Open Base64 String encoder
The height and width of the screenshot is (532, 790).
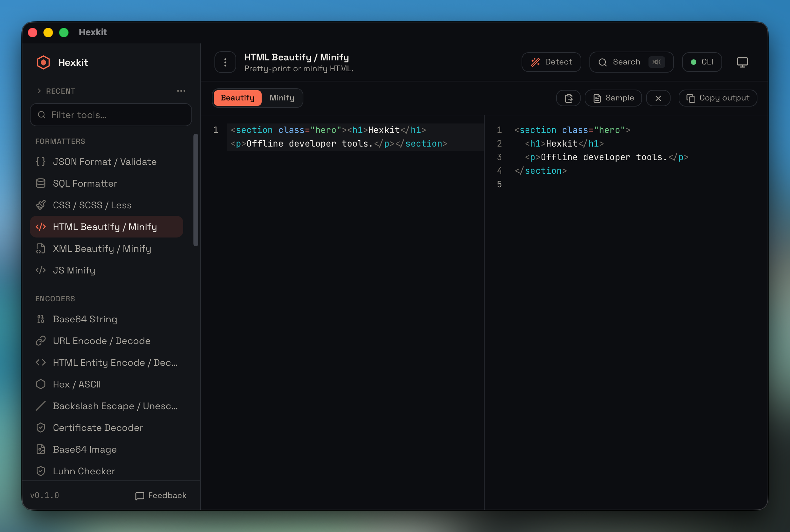tap(107, 319)
